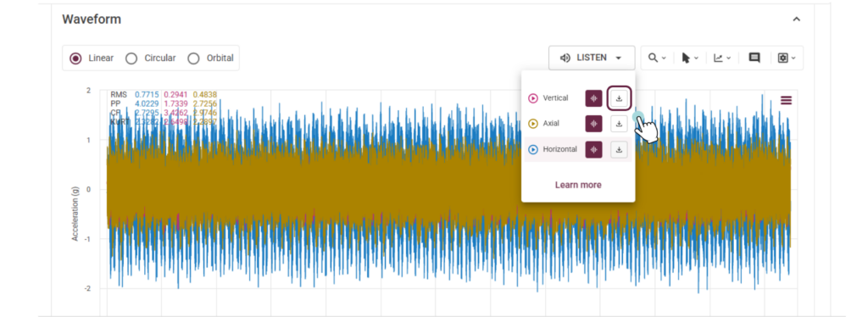This screenshot has height=317, width=868.
Task: Click the Axial soundwave icon button
Action: click(593, 124)
